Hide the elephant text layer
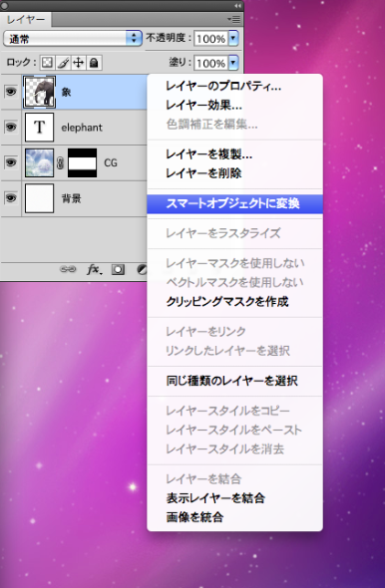Image resolution: width=385 pixels, height=588 pixels. click(11, 127)
